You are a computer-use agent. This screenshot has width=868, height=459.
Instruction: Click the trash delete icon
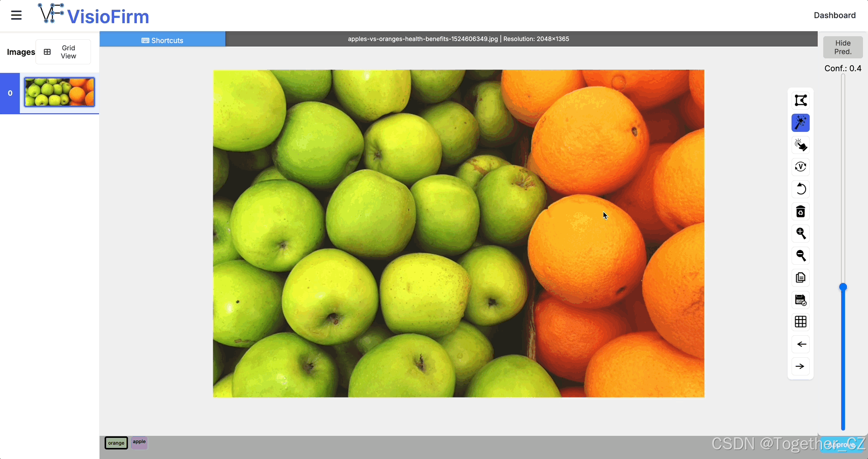click(801, 211)
